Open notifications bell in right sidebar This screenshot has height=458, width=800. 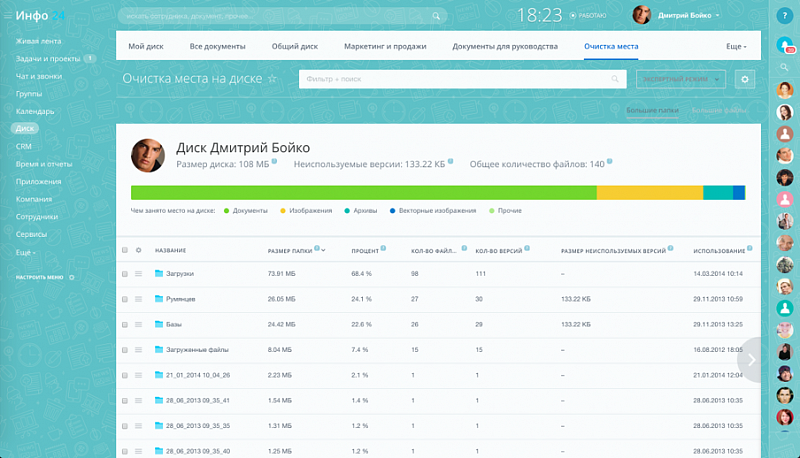click(784, 45)
